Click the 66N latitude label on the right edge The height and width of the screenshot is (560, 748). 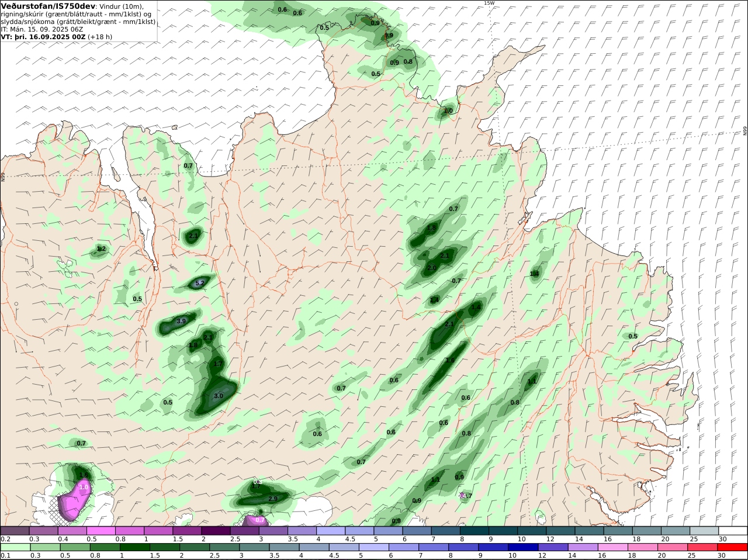pos(745,131)
